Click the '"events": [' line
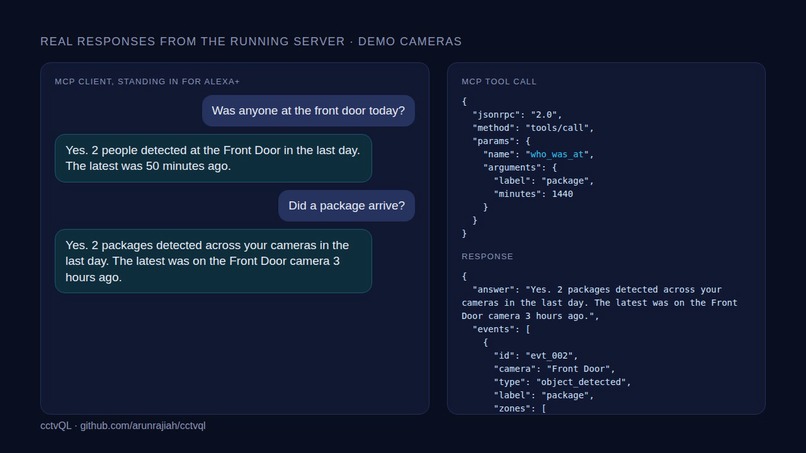 [x=501, y=329]
